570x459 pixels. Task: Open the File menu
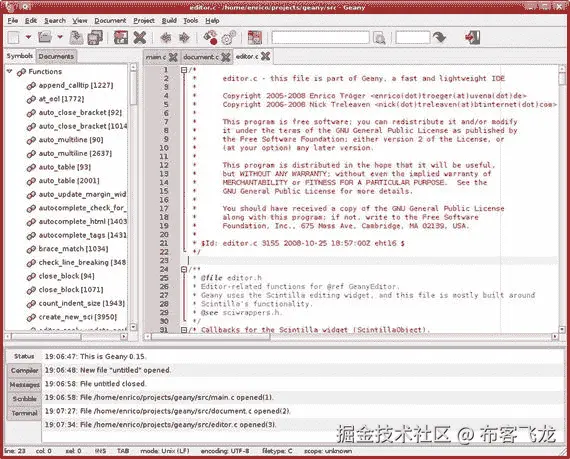(13, 20)
